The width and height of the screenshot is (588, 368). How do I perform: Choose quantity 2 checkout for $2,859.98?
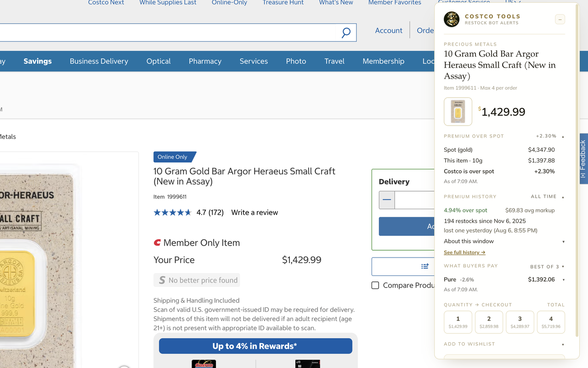pos(489,322)
